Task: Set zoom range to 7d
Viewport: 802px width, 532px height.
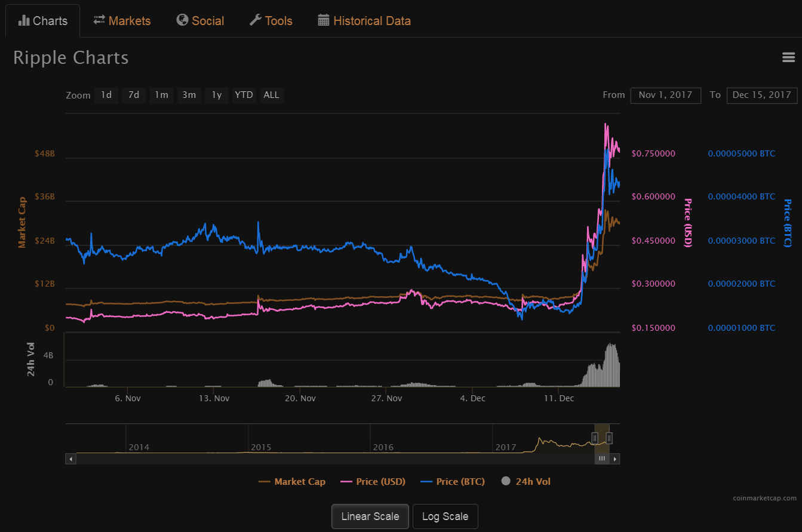Action: click(x=134, y=95)
